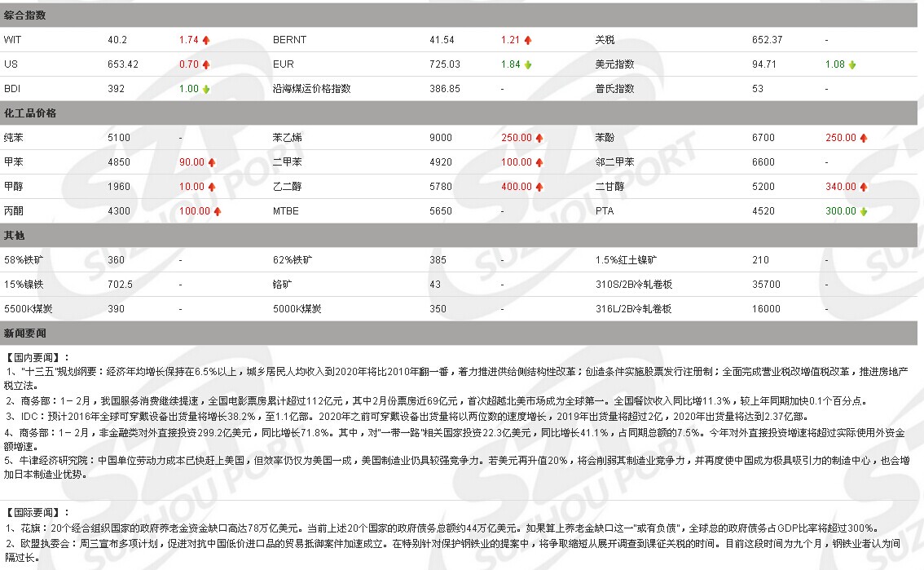Click the 5500K煤炭 label
Screen dimensions: 924x570
click(29, 309)
